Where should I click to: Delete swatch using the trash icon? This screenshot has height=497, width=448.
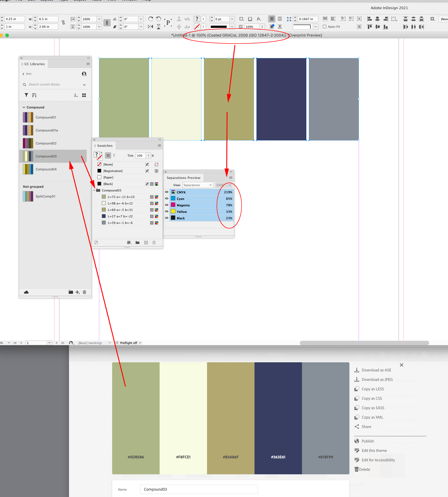point(154,242)
